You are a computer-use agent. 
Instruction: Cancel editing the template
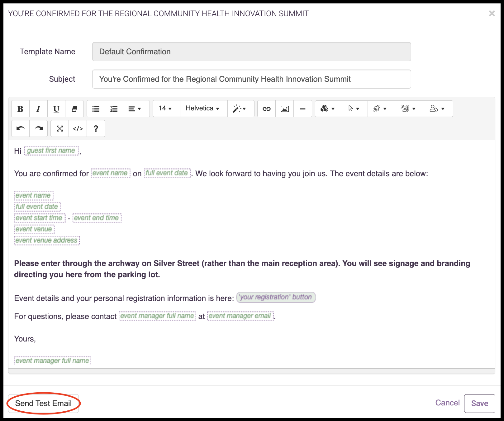click(447, 403)
